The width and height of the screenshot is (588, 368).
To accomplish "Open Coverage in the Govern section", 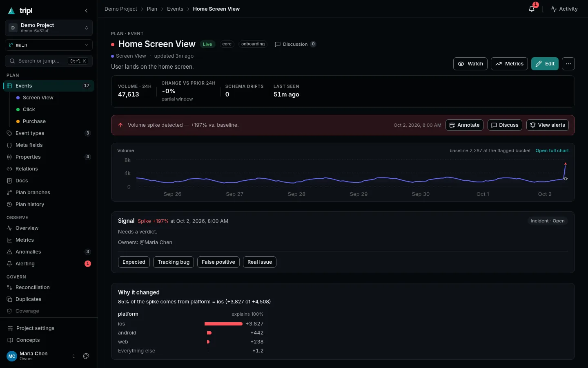I will point(49,311).
